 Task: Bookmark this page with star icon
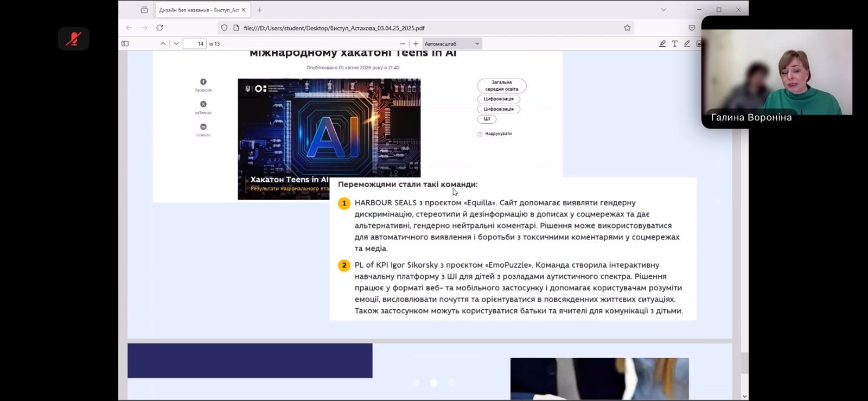(627, 28)
